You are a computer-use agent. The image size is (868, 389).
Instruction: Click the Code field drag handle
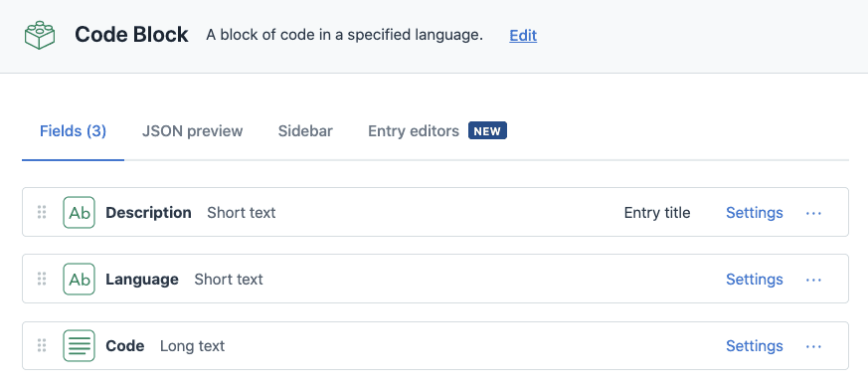42,346
